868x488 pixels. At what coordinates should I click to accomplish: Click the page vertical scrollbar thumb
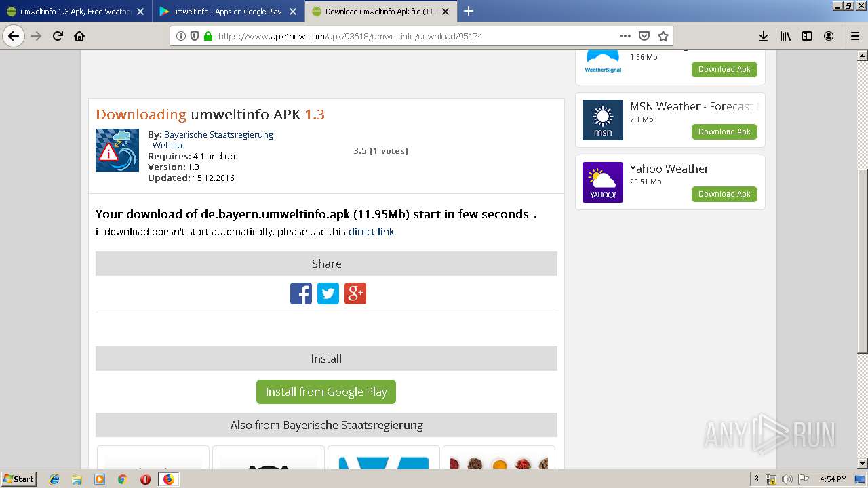coord(862,261)
